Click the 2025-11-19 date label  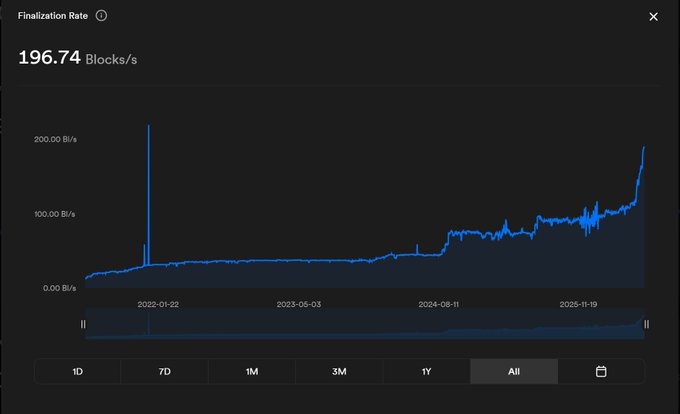pyautogui.click(x=579, y=304)
